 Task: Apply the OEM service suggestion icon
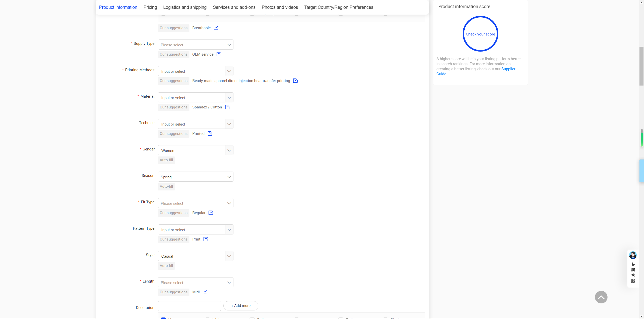pyautogui.click(x=219, y=54)
